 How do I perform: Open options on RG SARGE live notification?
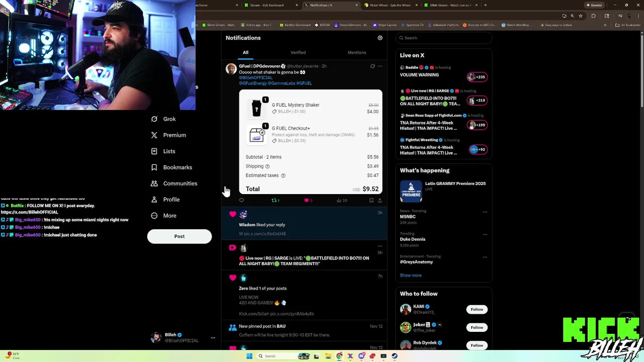pyautogui.click(x=380, y=246)
